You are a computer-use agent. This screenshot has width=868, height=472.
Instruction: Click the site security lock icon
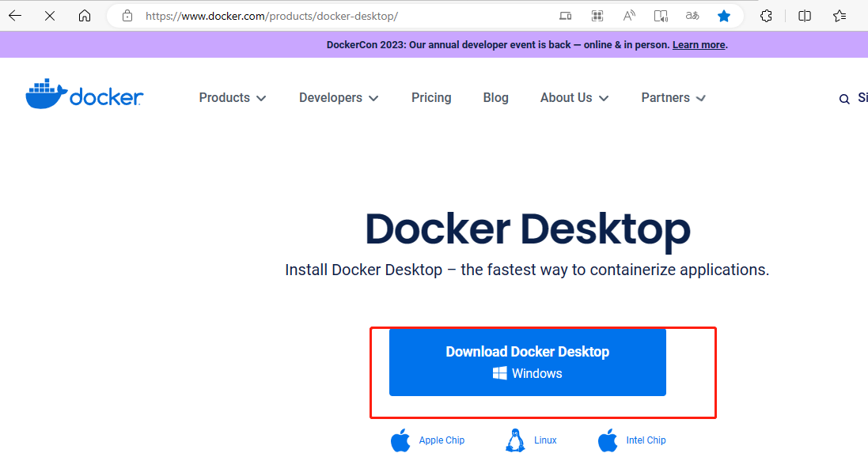pos(127,15)
